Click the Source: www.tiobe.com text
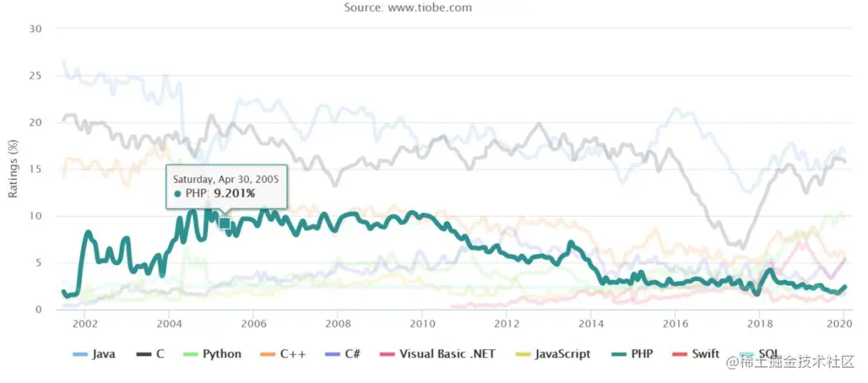 click(x=408, y=7)
